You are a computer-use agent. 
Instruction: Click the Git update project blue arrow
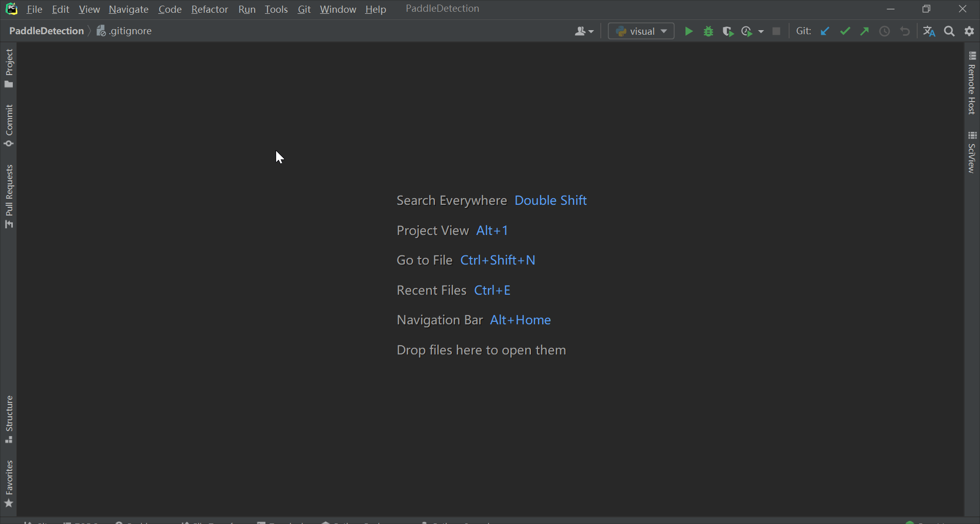(x=825, y=32)
